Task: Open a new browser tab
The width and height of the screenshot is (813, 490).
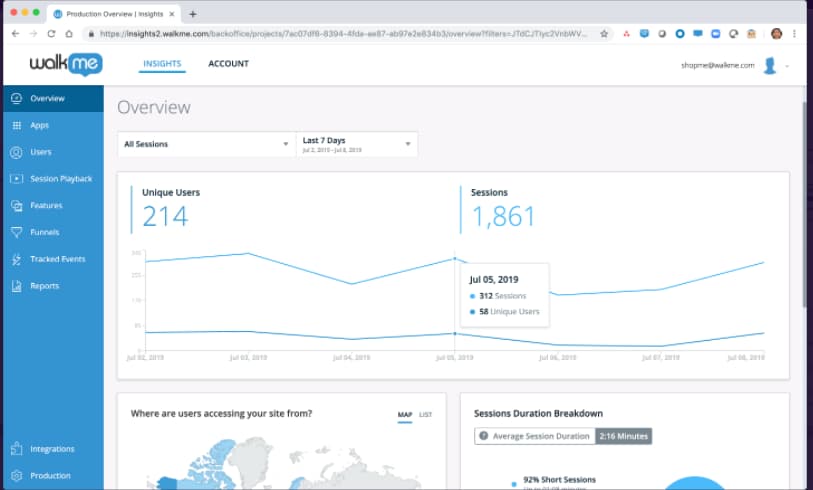Action: (193, 14)
